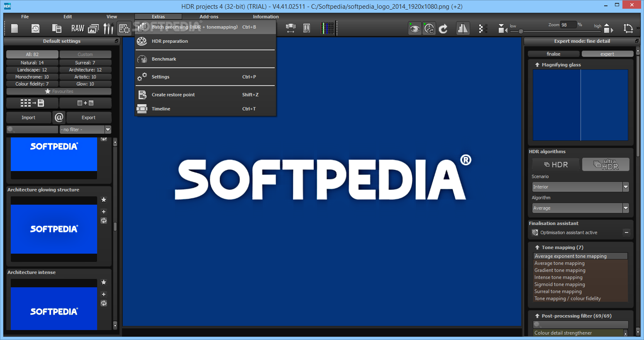The image size is (644, 340).
Task: Toggle the Optimisation assistant active icon
Action: click(535, 232)
